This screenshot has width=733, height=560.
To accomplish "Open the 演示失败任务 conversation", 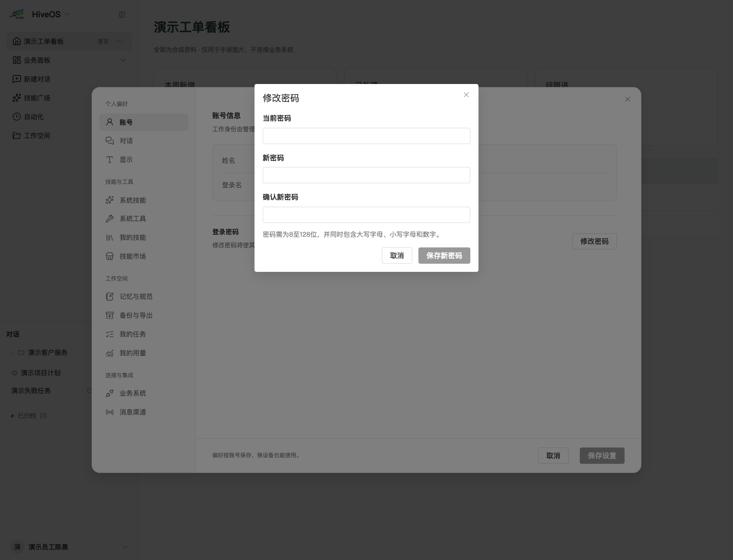I will pyautogui.click(x=31, y=391).
